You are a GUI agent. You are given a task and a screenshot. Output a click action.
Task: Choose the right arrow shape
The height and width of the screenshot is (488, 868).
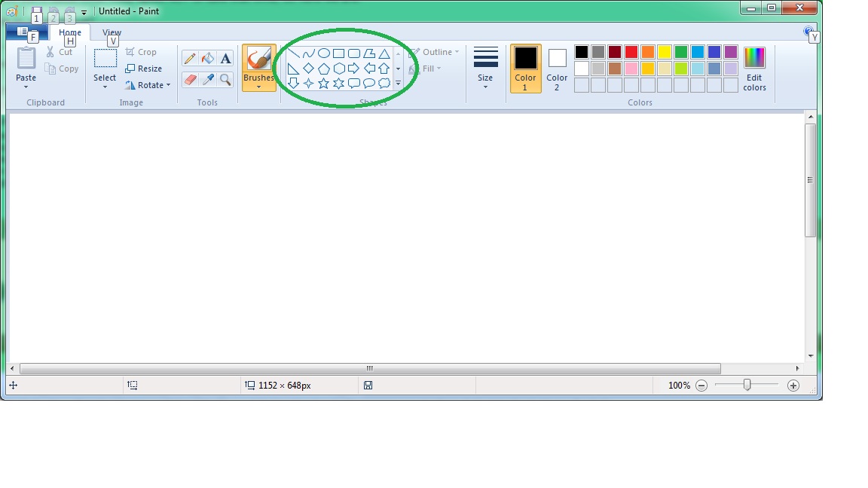pyautogui.click(x=354, y=69)
